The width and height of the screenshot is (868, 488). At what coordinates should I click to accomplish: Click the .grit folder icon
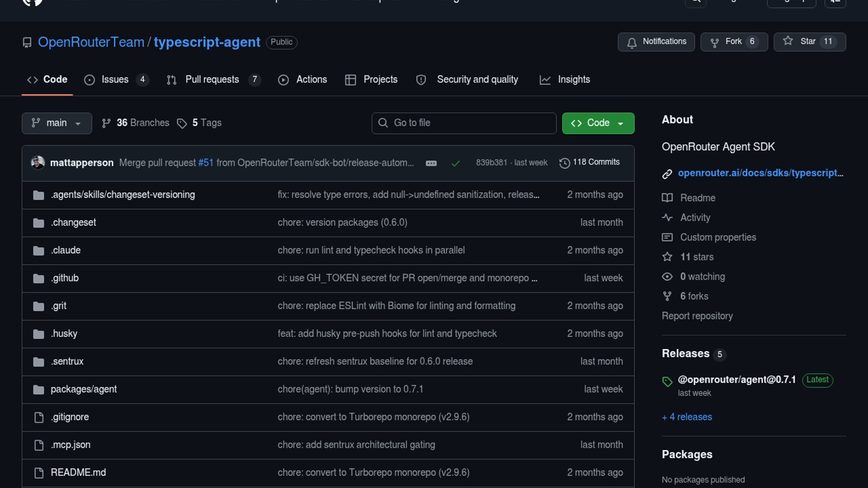click(38, 306)
